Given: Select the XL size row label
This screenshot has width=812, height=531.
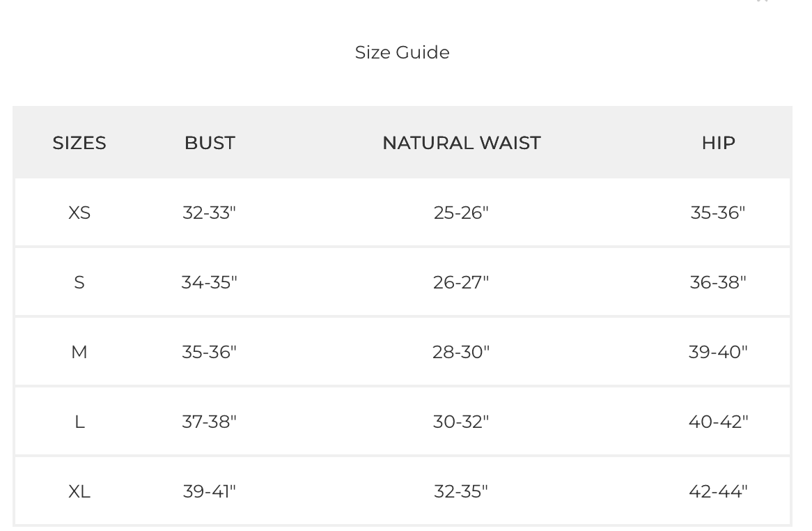Looking at the screenshot, I should (79, 491).
